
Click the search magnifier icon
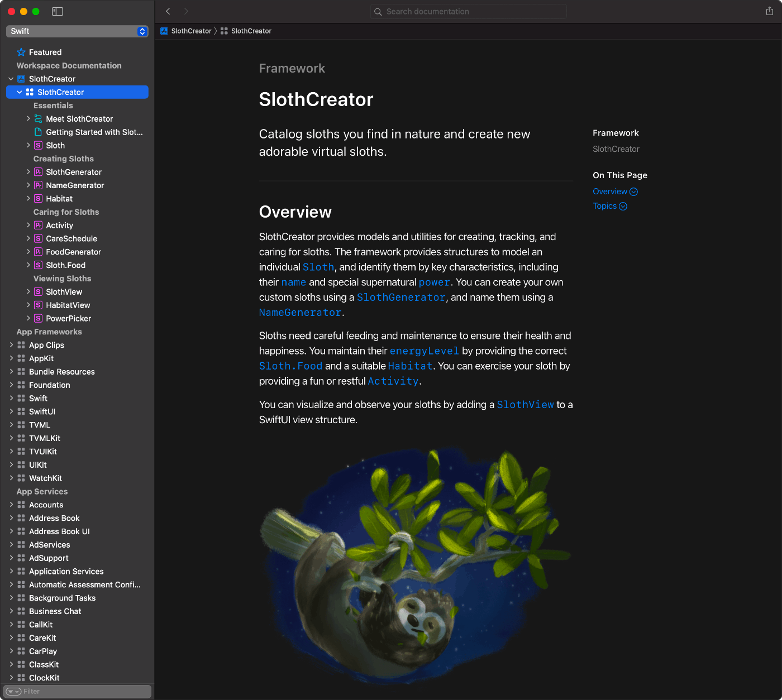378,12
